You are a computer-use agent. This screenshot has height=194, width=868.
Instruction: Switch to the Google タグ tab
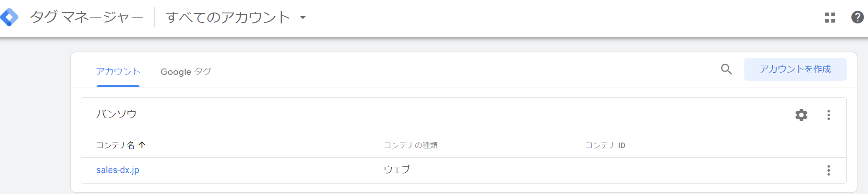click(x=186, y=71)
